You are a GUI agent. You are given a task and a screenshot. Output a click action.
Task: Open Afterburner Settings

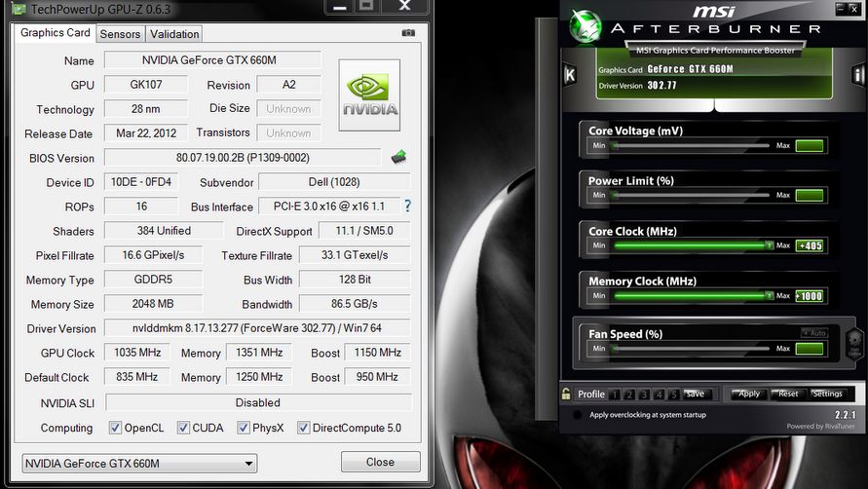pos(828,394)
